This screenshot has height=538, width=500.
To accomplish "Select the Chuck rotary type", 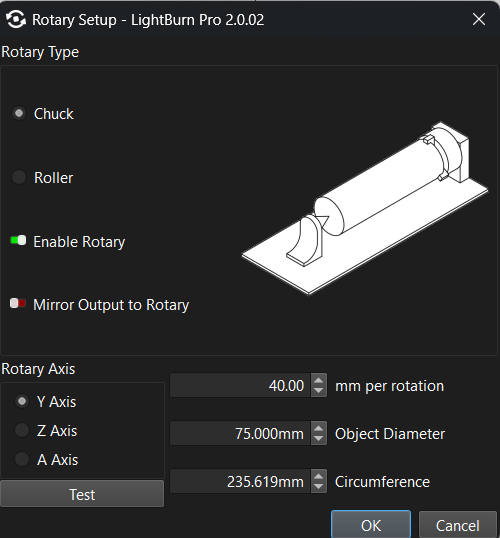I will click(19, 113).
